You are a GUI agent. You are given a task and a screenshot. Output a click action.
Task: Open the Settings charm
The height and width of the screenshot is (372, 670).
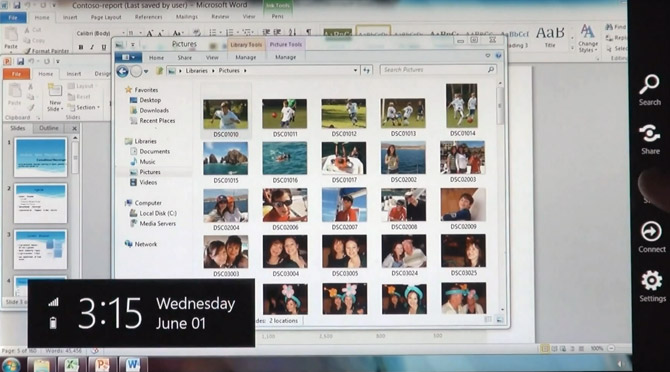(652, 286)
